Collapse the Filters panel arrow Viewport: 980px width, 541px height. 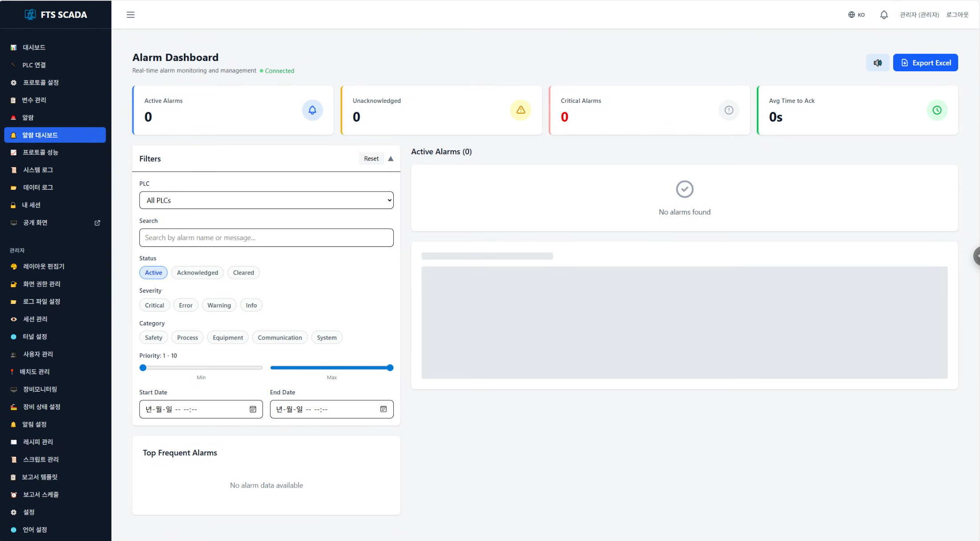[391, 159]
